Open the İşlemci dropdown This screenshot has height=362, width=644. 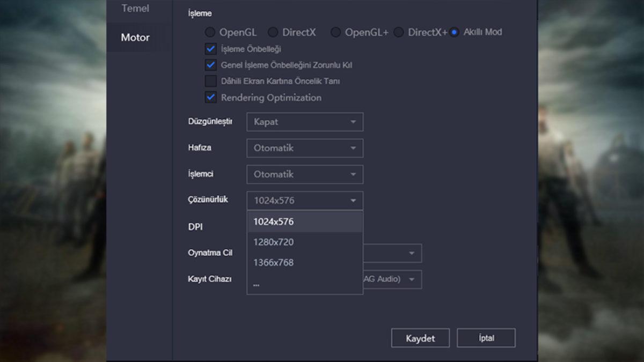coord(305,174)
